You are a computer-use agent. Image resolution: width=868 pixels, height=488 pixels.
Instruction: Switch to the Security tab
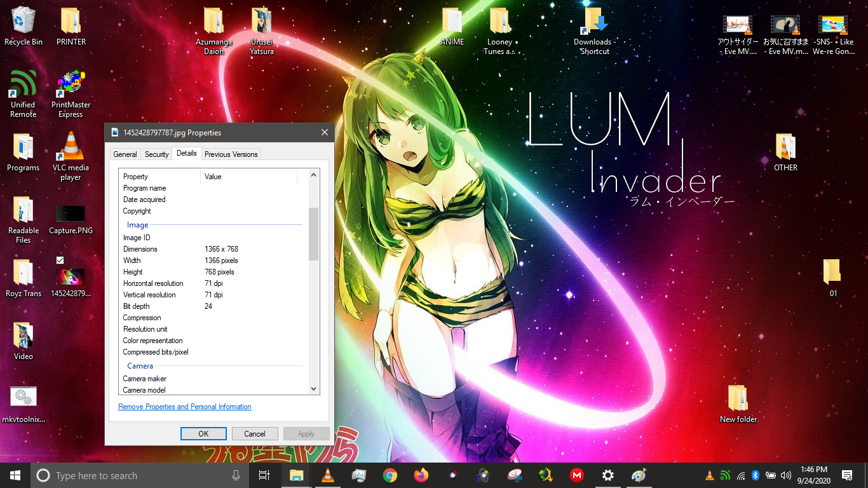pos(157,154)
